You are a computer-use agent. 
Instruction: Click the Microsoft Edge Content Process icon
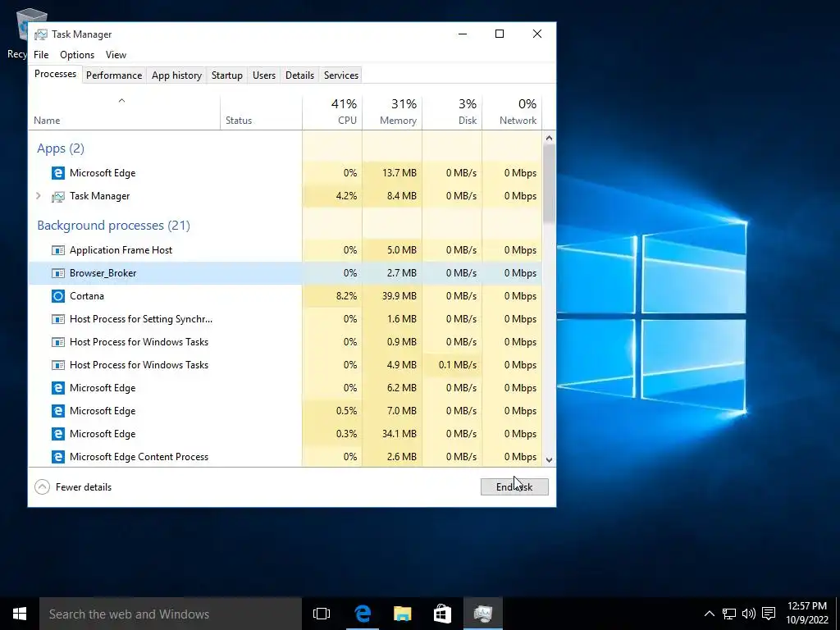pyautogui.click(x=58, y=457)
